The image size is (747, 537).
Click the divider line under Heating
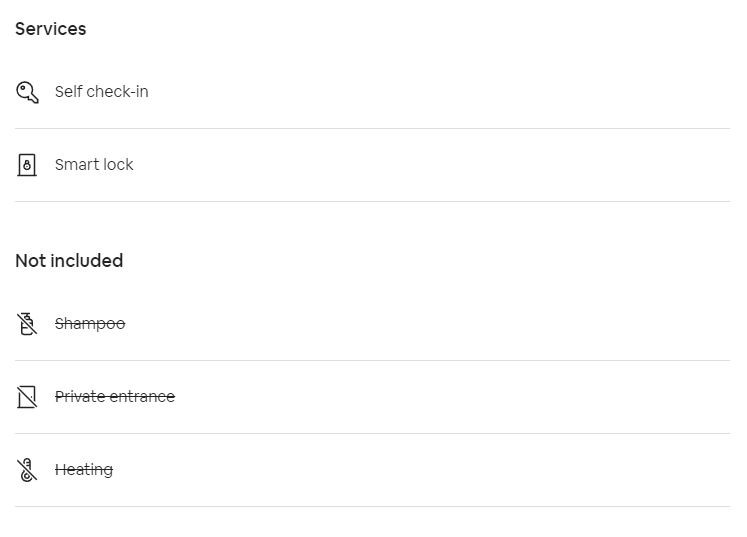tap(372, 506)
